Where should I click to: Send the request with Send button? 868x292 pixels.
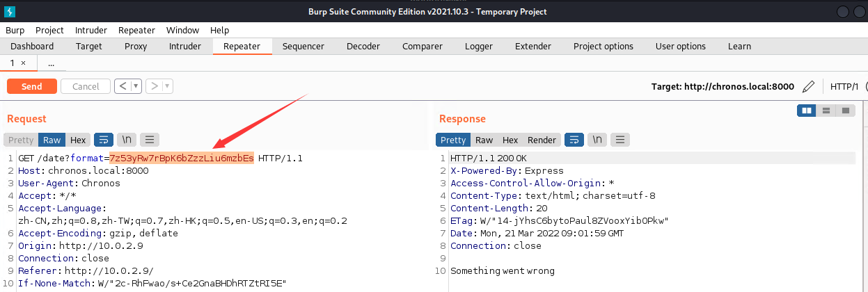[x=32, y=86]
